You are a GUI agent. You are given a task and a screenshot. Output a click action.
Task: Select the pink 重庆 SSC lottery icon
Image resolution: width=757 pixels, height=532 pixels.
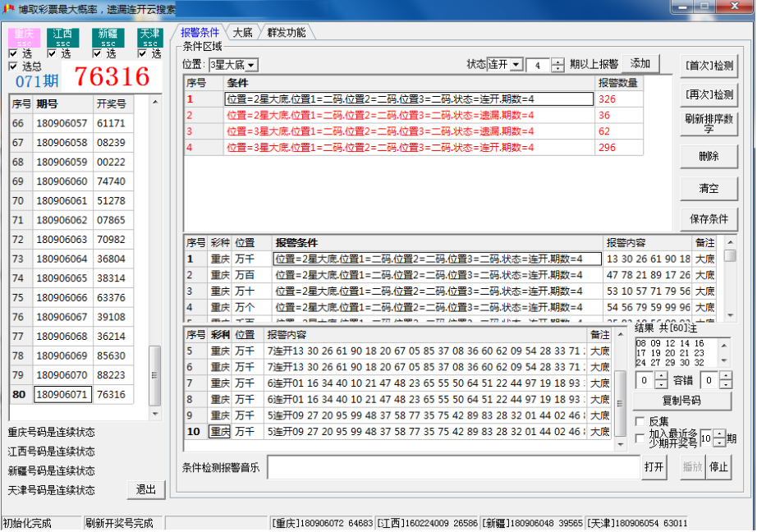point(23,37)
